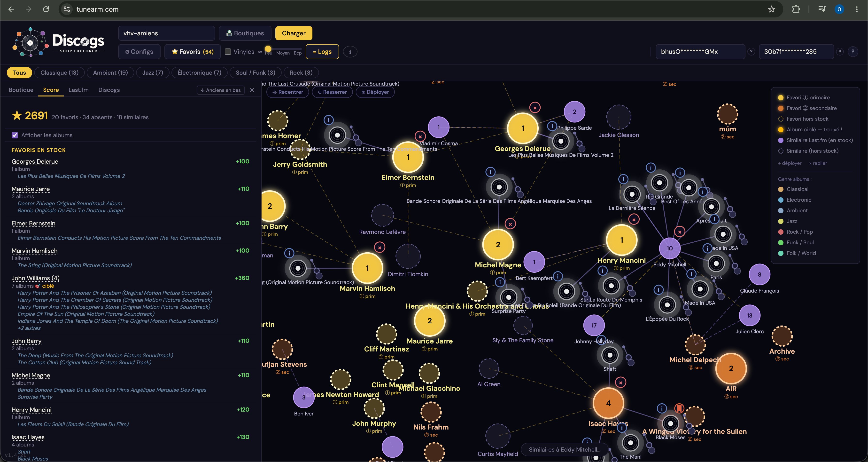This screenshot has width=868, height=462.
Task: Toggle the Vinyles checkbox
Action: pyautogui.click(x=228, y=52)
